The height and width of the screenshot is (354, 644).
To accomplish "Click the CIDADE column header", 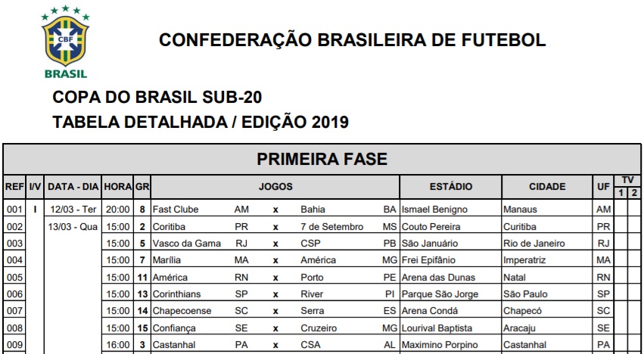I will coord(546,186).
